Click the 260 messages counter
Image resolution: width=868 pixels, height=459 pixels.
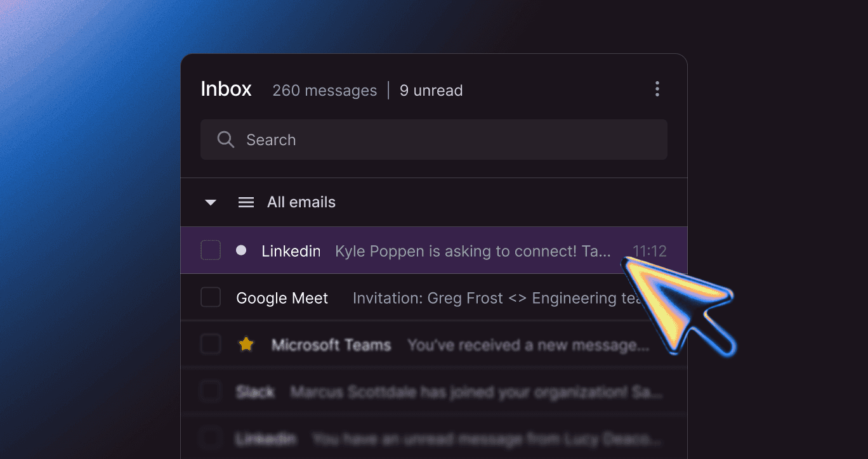click(x=324, y=91)
